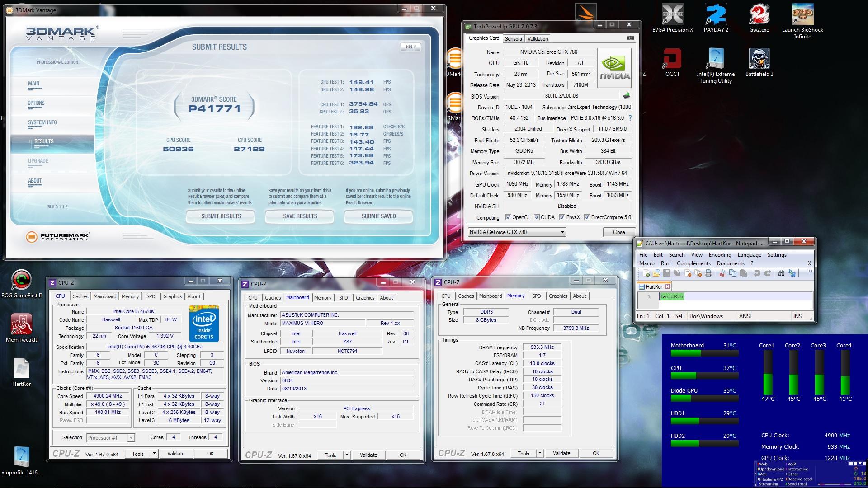The image size is (868, 488).
Task: Click OK in Memory CPU-Z window
Action: click(x=596, y=453)
